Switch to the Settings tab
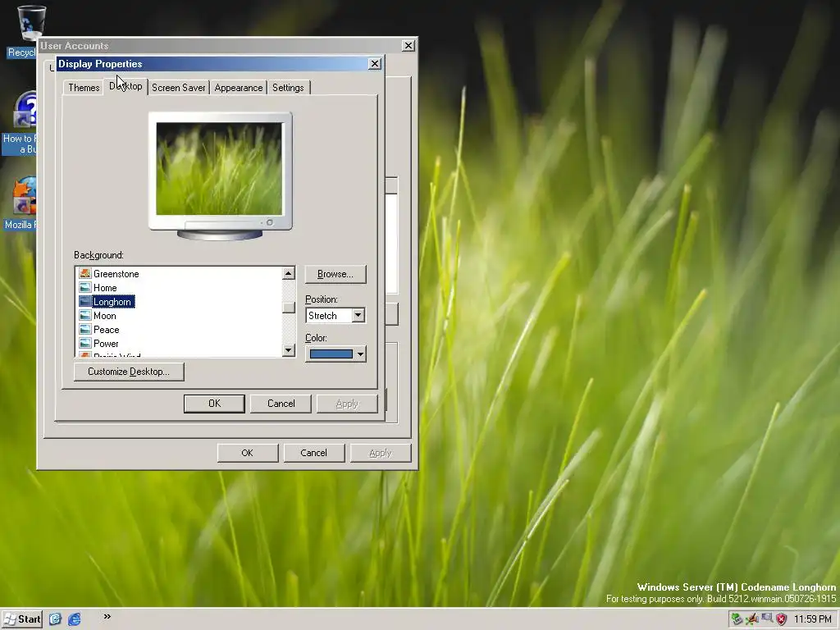The image size is (840, 630). tap(288, 87)
